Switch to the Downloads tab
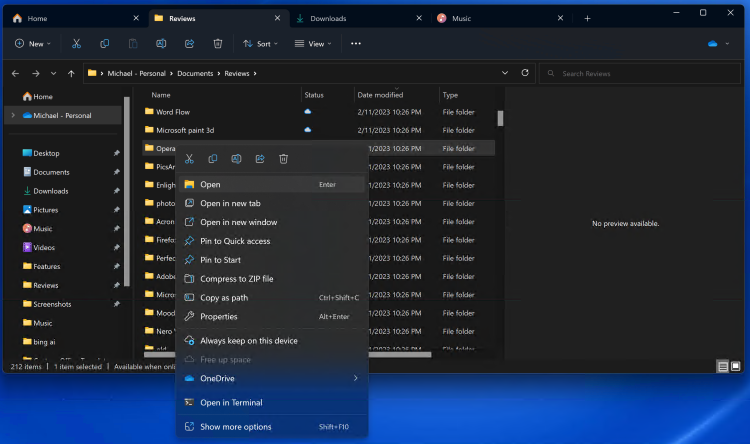This screenshot has height=444, width=750. point(329,18)
